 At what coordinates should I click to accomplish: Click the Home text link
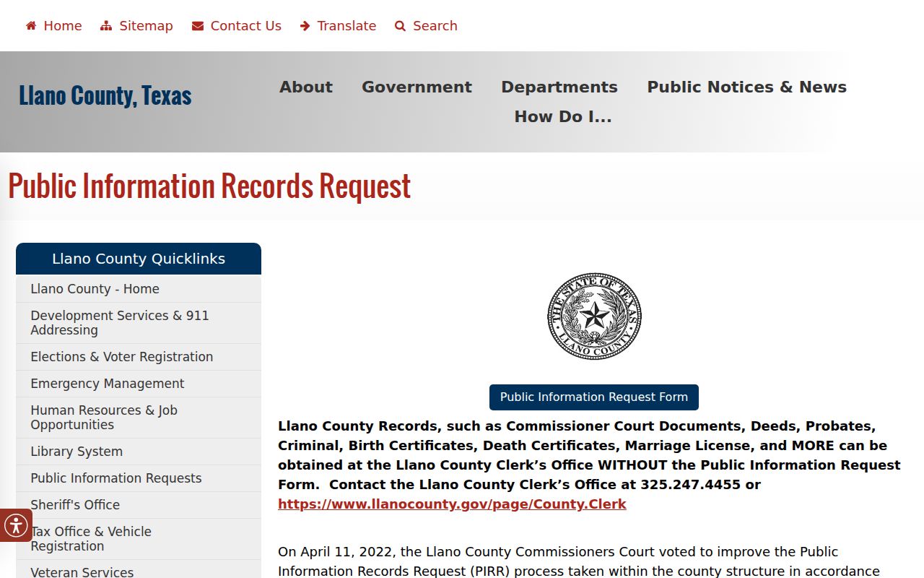coord(63,26)
